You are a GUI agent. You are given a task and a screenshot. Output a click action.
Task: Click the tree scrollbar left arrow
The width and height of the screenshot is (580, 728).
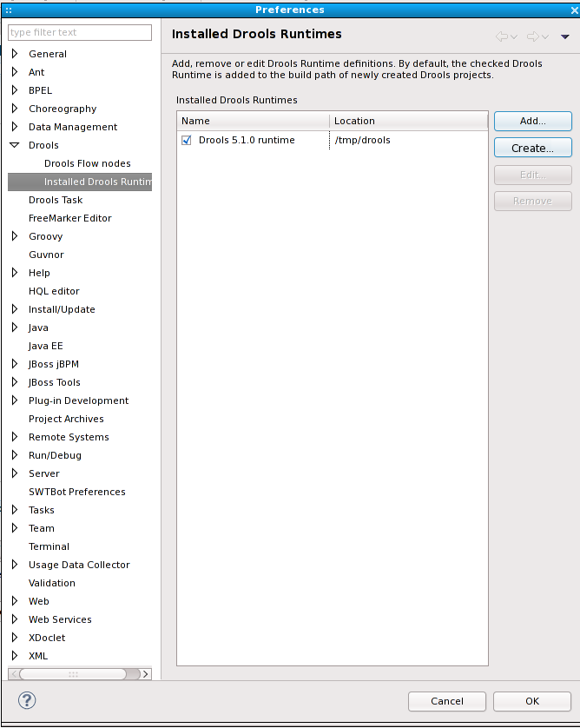(x=14, y=673)
